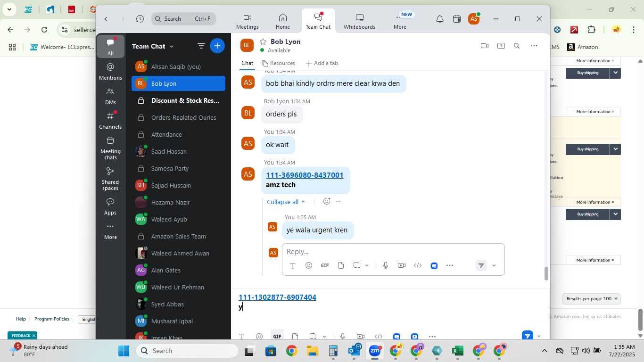Record a video message in reply box

[401, 265]
